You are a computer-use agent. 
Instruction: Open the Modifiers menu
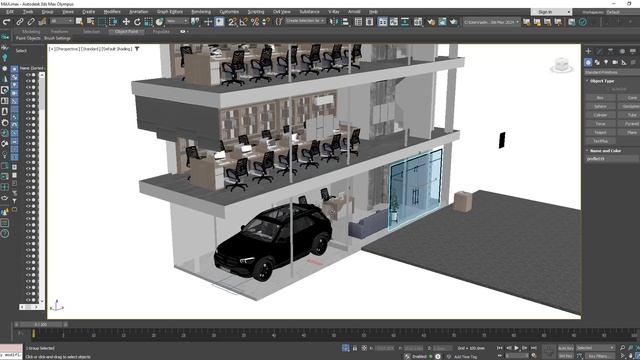[112, 12]
